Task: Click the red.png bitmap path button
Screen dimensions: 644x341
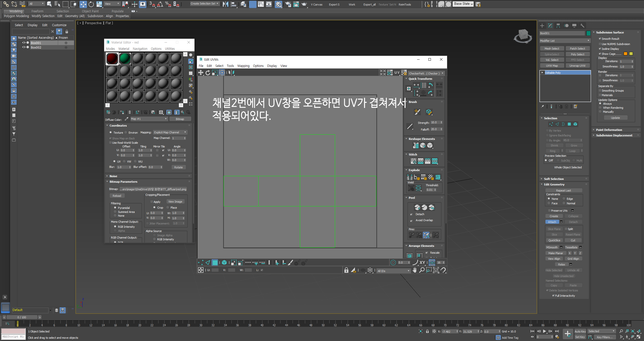Action: (153, 189)
